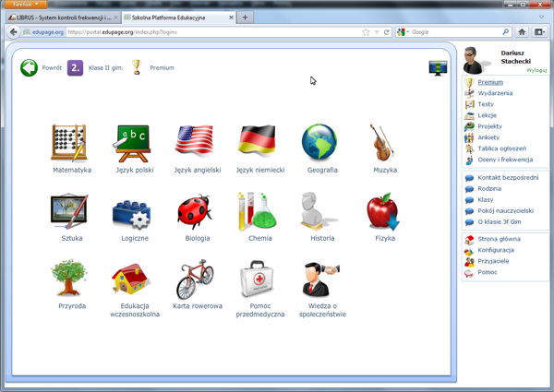
Task: Open the Firefox menu button
Action: coord(26,5)
